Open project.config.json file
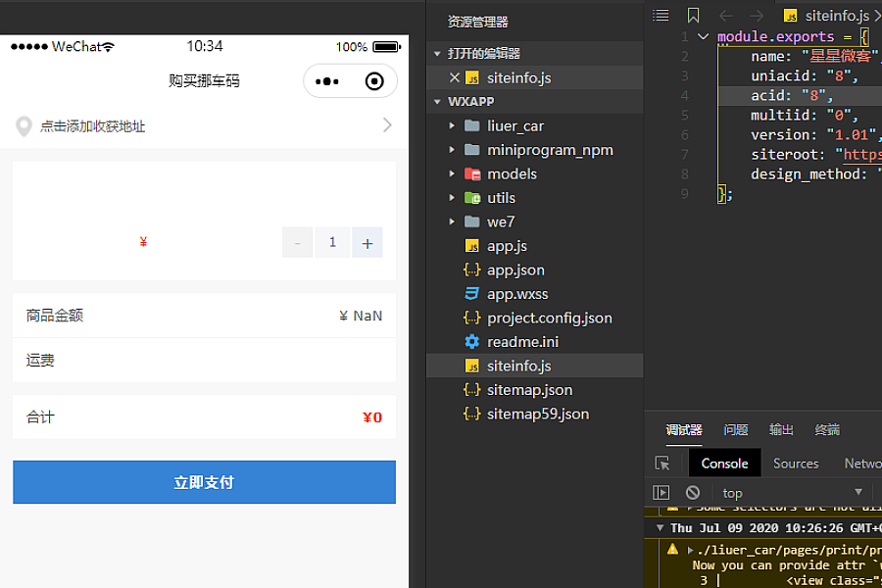This screenshot has width=882, height=588. (549, 318)
